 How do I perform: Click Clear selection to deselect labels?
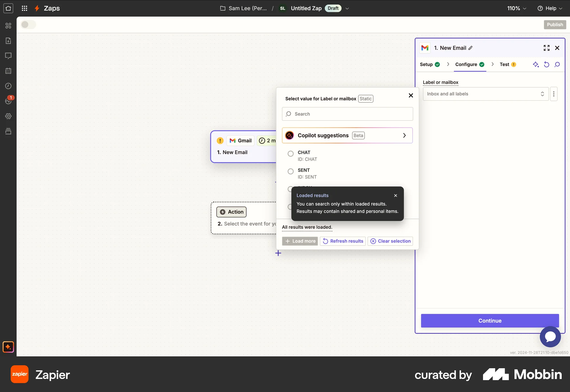[390, 241]
